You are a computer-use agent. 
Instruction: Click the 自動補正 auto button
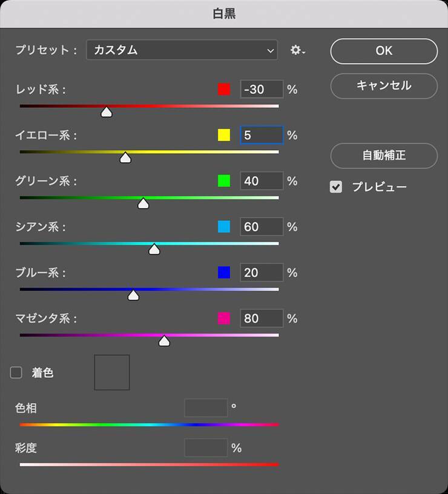pyautogui.click(x=384, y=156)
